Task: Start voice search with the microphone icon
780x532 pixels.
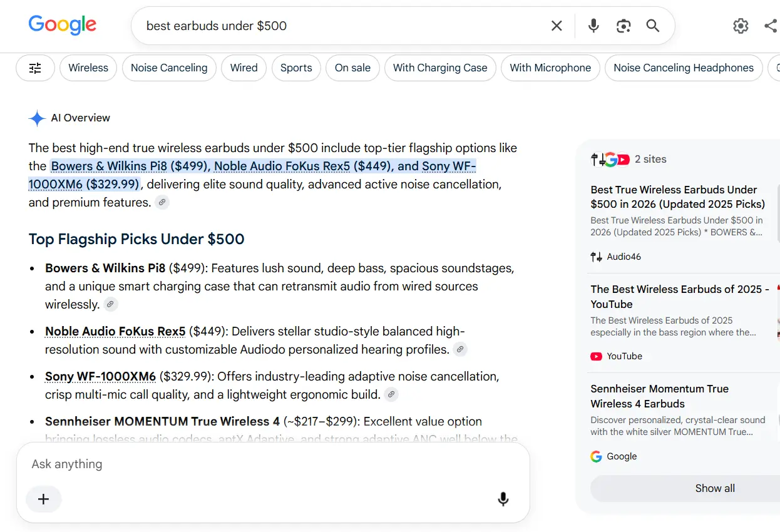Action: click(x=593, y=26)
